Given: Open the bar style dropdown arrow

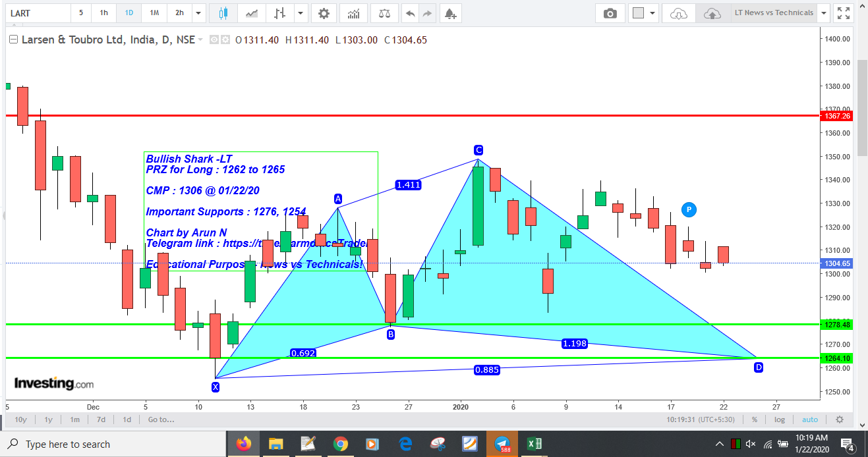Looking at the screenshot, I should click(301, 13).
